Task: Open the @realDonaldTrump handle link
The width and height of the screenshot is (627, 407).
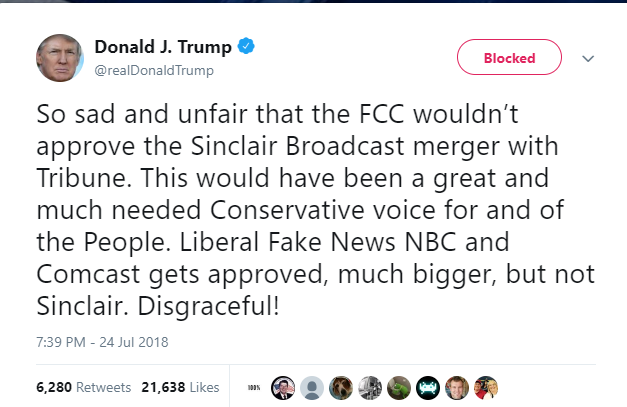Action: pyautogui.click(x=154, y=70)
